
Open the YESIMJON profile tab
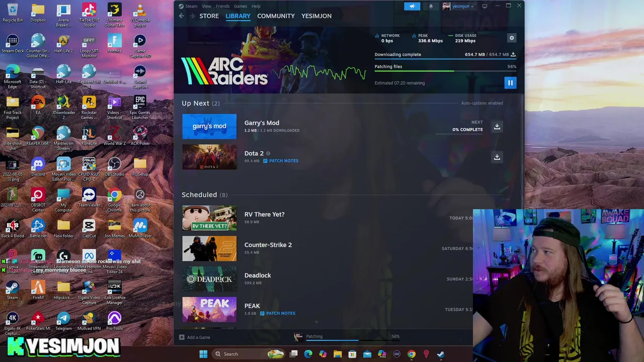coord(316,16)
